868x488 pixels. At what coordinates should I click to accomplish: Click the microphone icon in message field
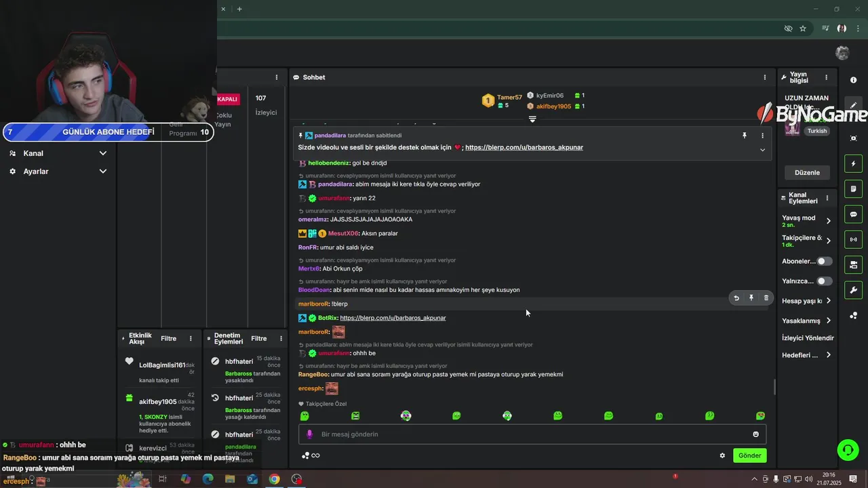coord(310,434)
